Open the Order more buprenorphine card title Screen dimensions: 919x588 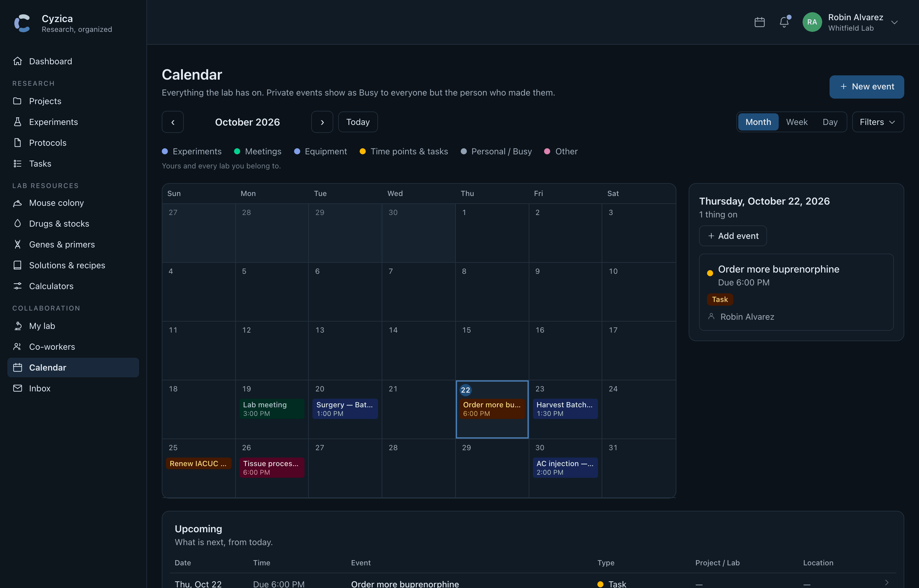point(779,269)
